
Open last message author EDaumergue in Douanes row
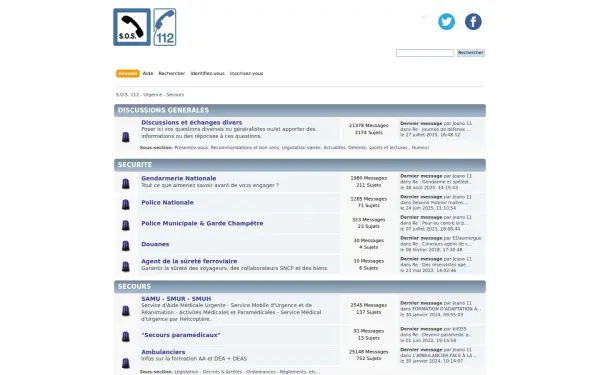467,238
